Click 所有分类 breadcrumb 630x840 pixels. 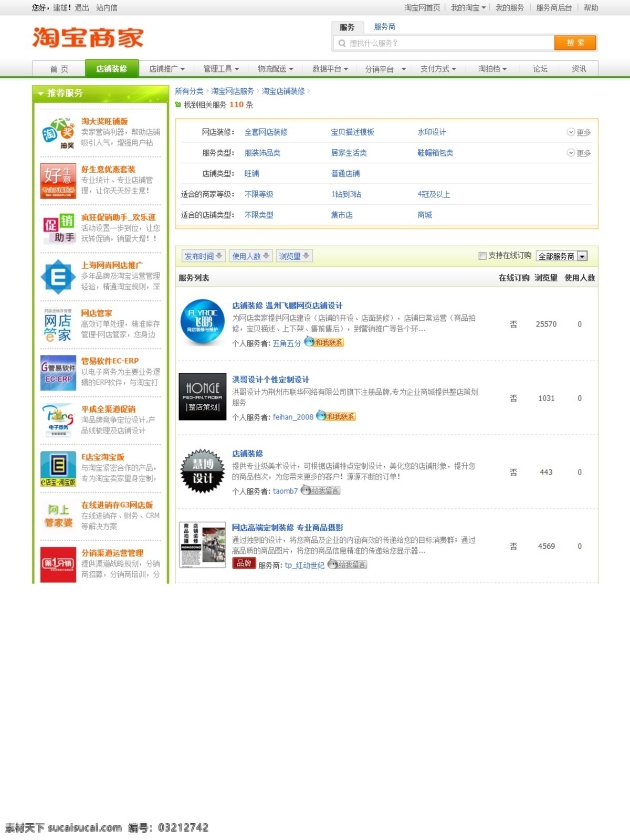189,91
